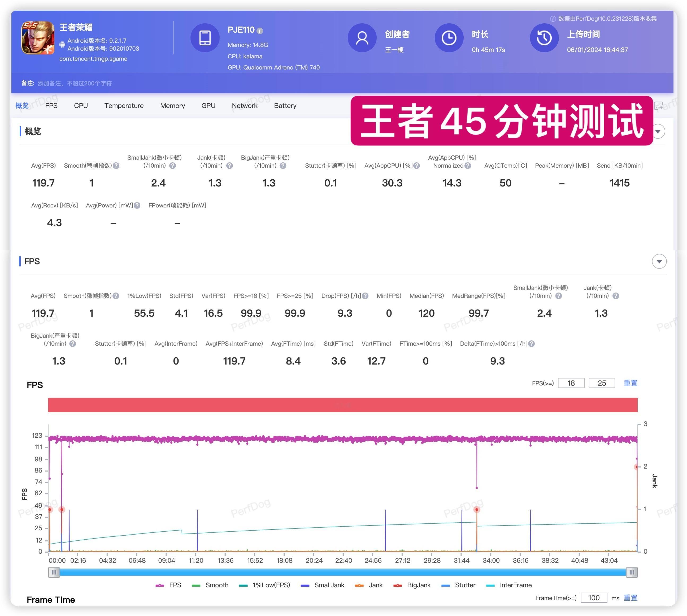Click the left handle of chart range slider
Screen dimensions: 687x616
[x=54, y=572]
